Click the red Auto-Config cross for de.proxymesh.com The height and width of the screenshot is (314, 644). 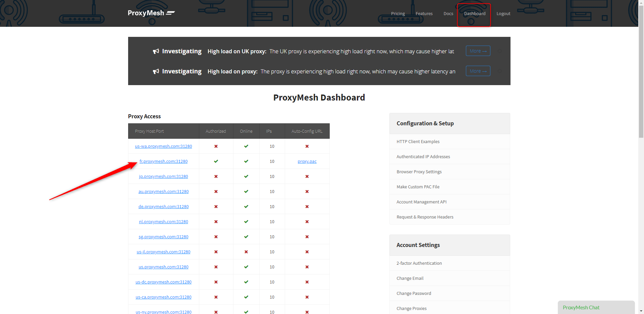[307, 206]
